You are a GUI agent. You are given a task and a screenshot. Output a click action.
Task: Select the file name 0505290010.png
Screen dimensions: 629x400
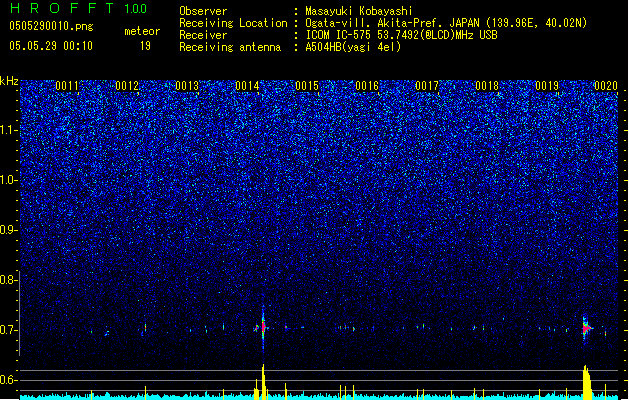point(51,26)
